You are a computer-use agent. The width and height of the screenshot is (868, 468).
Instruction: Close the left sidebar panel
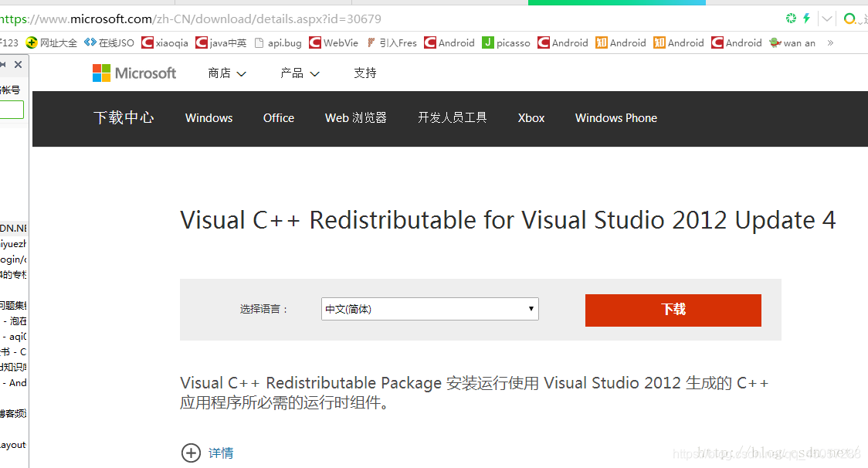19,64
